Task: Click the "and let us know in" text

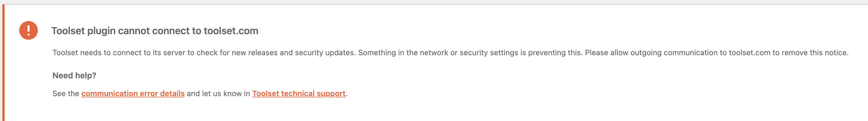Action: 218,94
